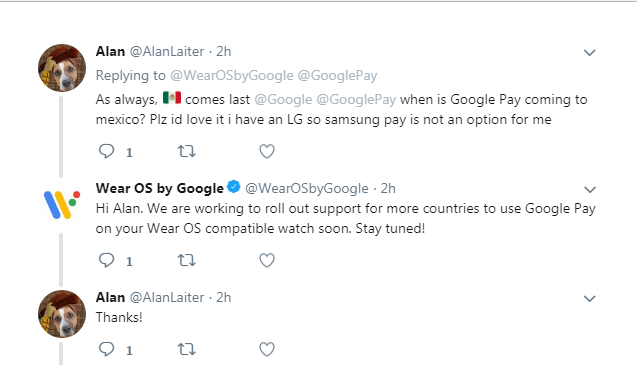Image resolution: width=637 pixels, height=365 pixels.
Task: Open the 2h timestamp on Wear OS tweet
Action: point(388,189)
